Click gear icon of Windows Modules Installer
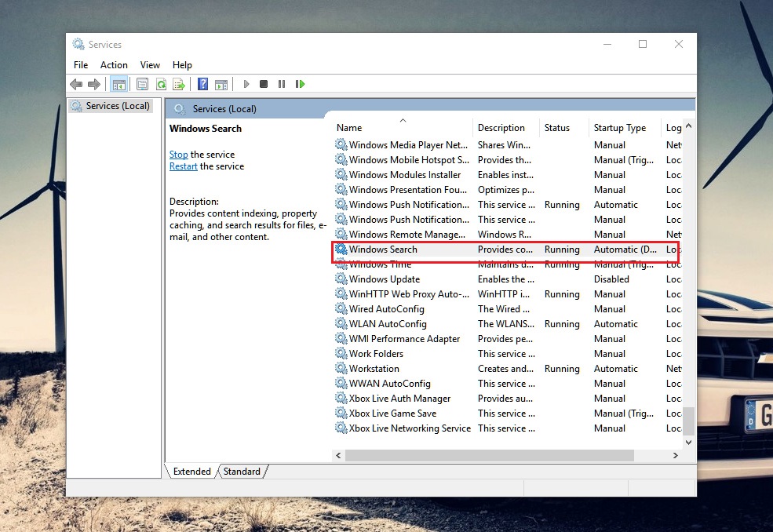The image size is (773, 532). tap(341, 174)
